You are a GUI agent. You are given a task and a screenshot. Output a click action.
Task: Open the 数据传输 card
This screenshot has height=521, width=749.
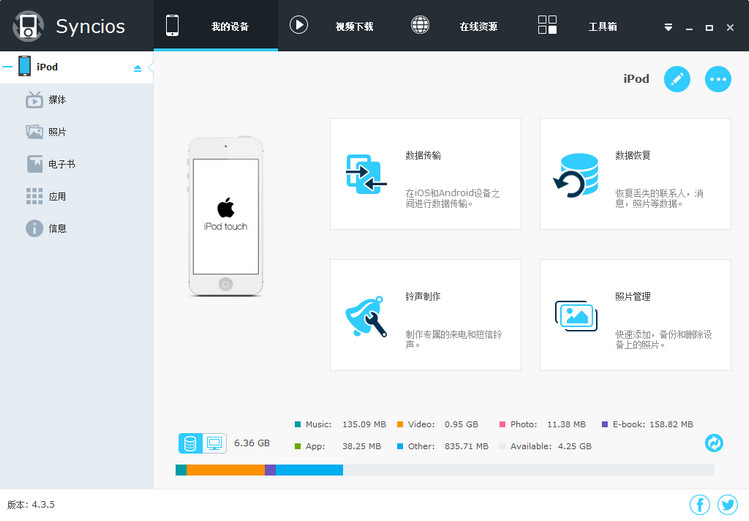[426, 174]
